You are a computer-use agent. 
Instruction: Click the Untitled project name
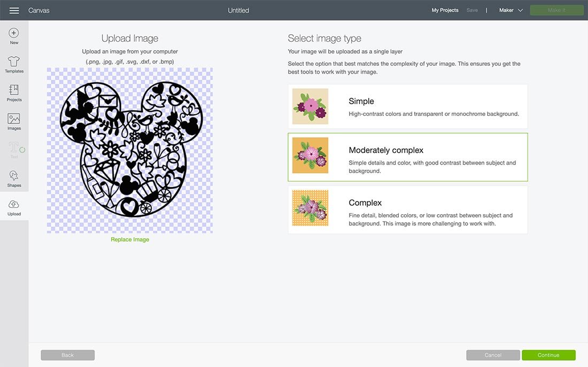238,11
